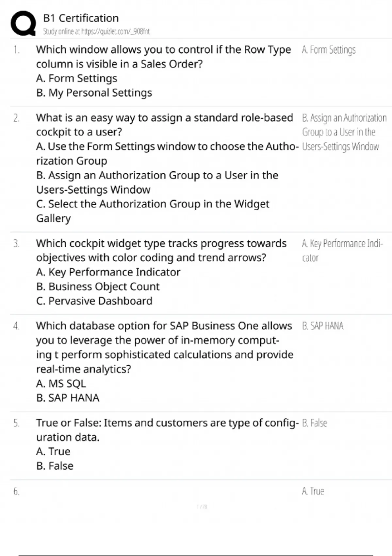Image resolution: width=392 pixels, height=556 pixels.
Task: Select option B. My Personal Settings
Action: pyautogui.click(x=94, y=93)
